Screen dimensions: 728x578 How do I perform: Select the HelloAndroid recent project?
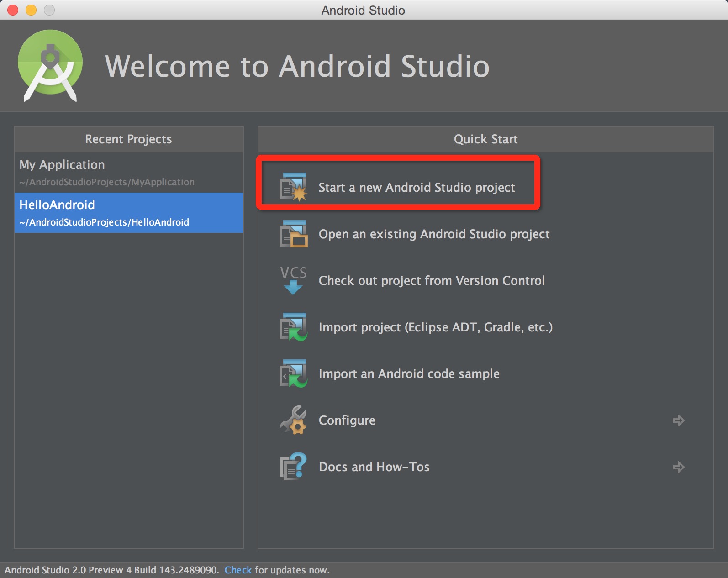tap(129, 213)
